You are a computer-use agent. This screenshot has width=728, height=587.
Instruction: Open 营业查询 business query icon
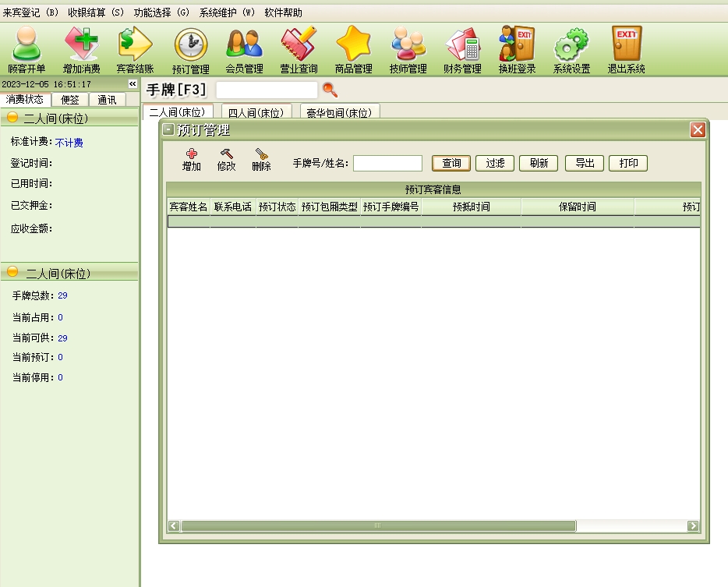click(x=299, y=50)
